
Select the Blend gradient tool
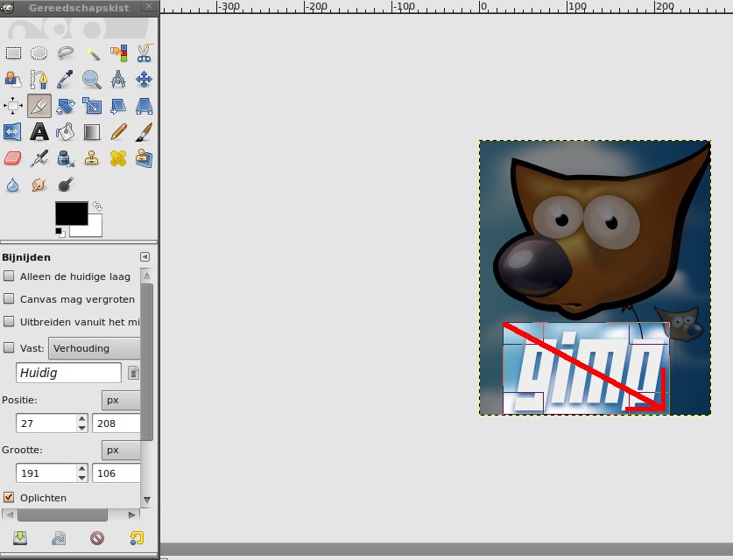click(92, 132)
